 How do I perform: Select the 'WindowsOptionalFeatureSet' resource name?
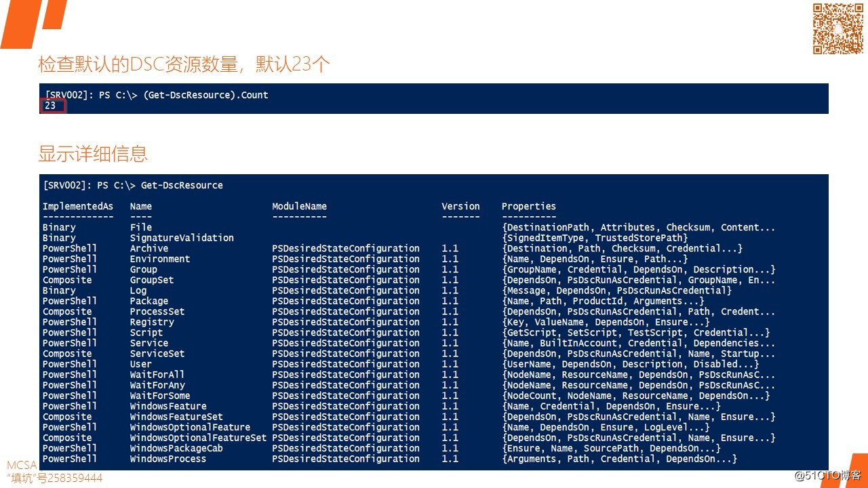(x=198, y=438)
